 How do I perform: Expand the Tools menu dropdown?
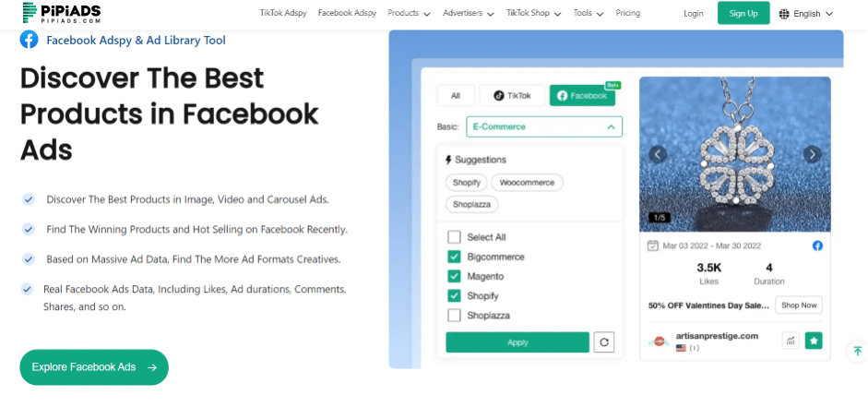point(589,13)
